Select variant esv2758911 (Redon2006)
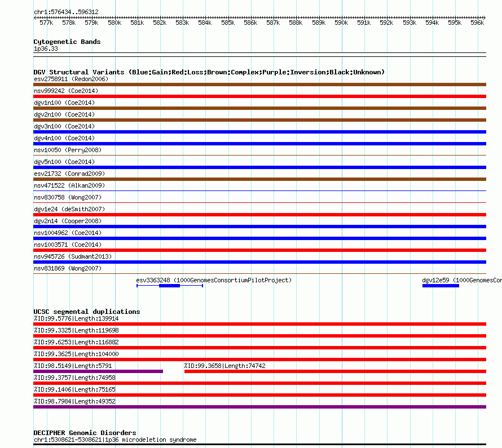The width and height of the screenshot is (502, 448). click(x=71, y=79)
